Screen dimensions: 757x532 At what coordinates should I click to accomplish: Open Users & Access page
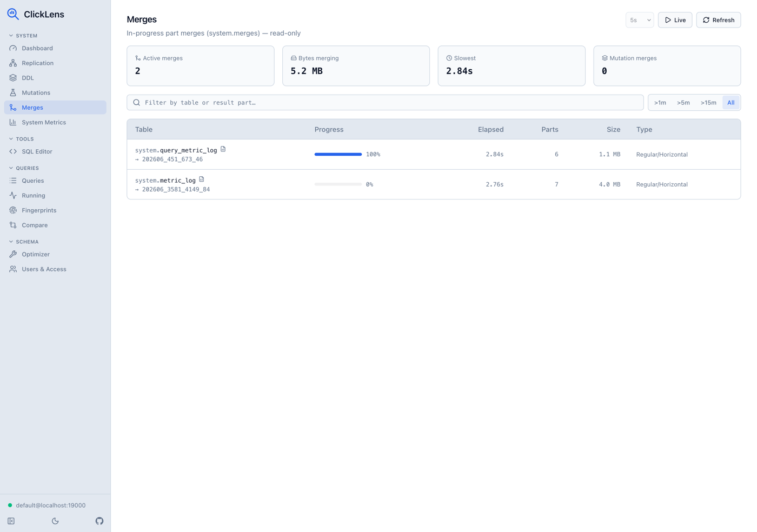click(x=55, y=269)
